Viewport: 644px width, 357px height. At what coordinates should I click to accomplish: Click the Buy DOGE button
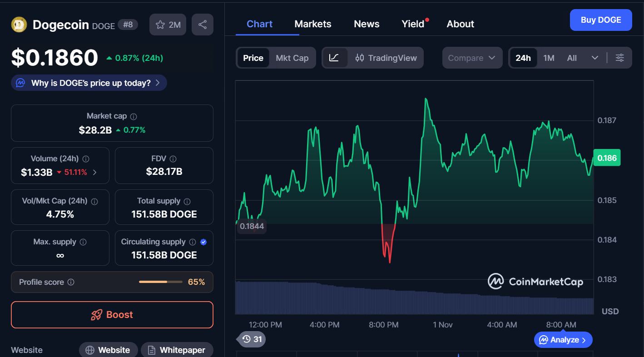coord(600,20)
